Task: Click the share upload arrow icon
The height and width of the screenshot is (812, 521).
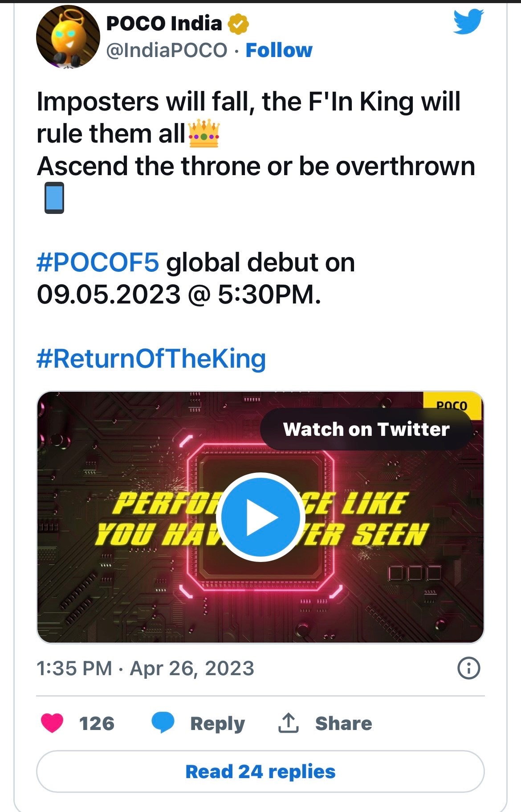Action: tap(288, 723)
